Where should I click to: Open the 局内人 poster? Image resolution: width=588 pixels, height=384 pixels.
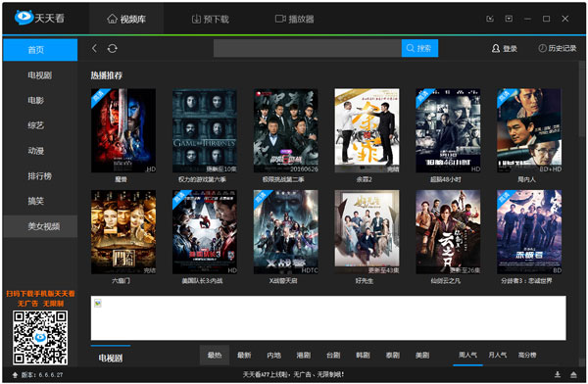529,130
